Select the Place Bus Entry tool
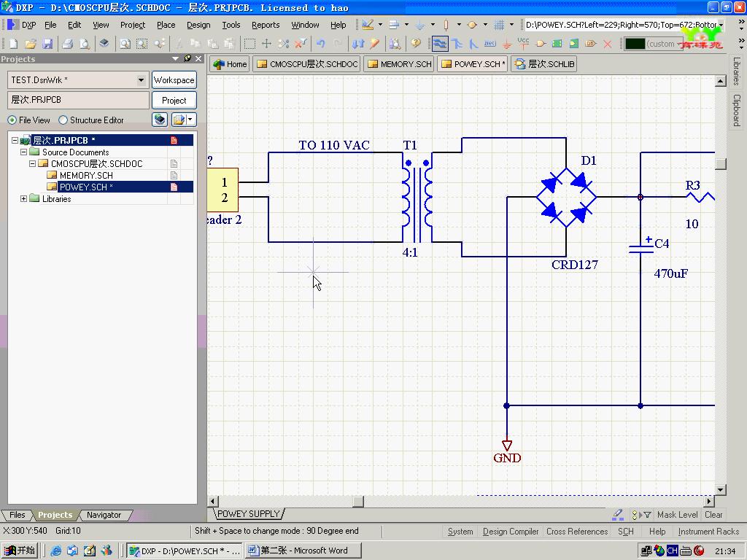 coord(473,44)
